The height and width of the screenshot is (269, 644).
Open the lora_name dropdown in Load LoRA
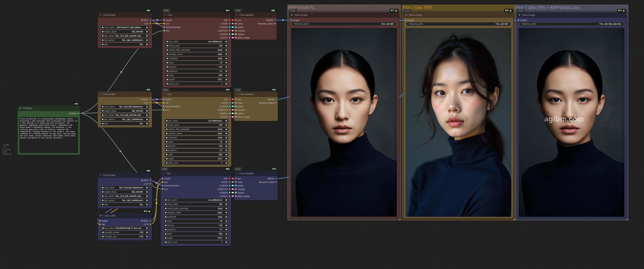(x=125, y=228)
